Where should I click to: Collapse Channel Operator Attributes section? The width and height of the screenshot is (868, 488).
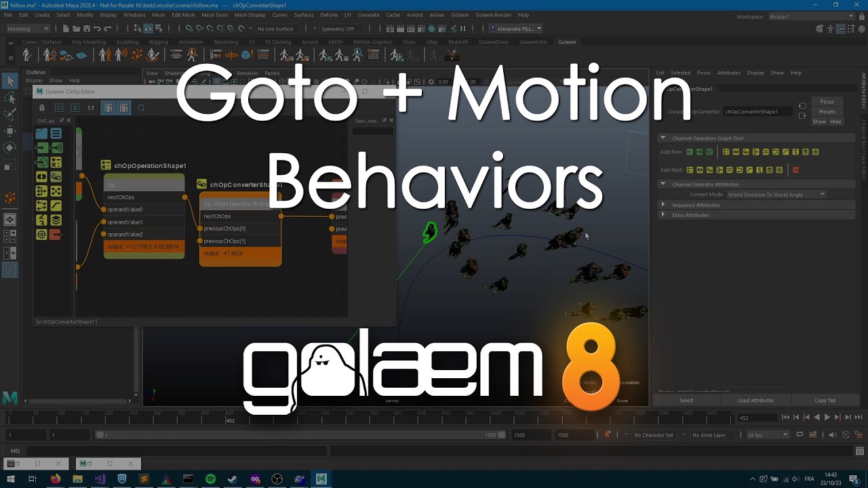(x=663, y=184)
